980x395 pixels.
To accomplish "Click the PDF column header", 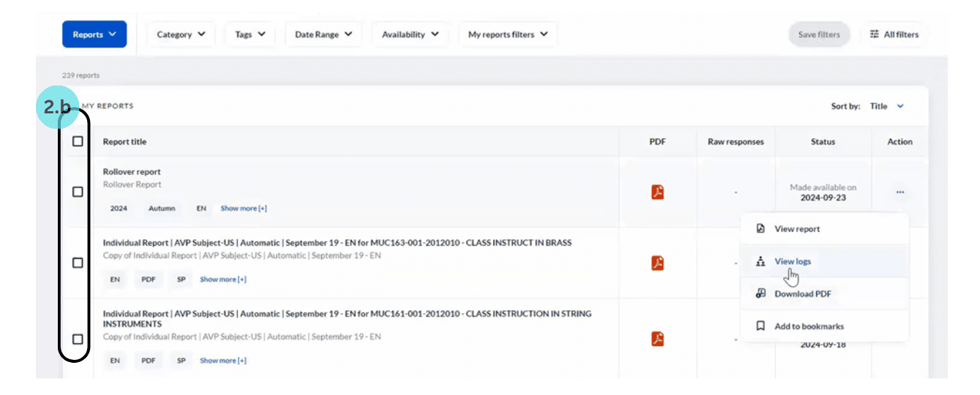I will click(x=657, y=142).
